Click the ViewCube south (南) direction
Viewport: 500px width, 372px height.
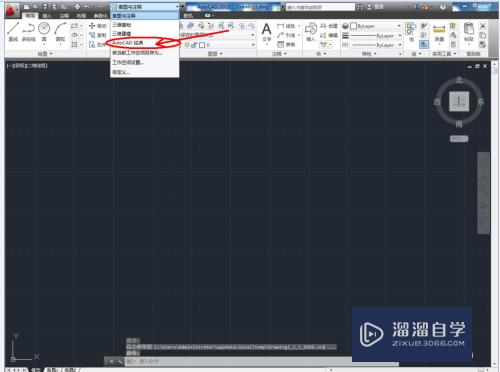459,124
